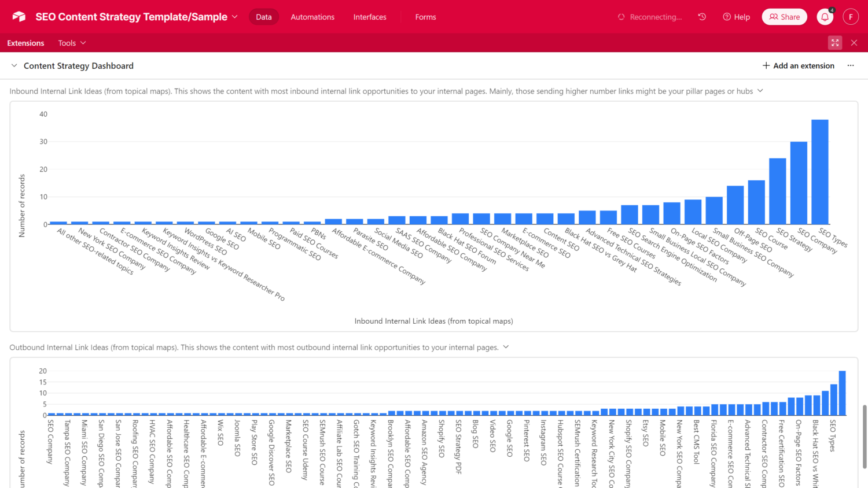
Task: Switch to the Interfaces tab
Action: 370,17
